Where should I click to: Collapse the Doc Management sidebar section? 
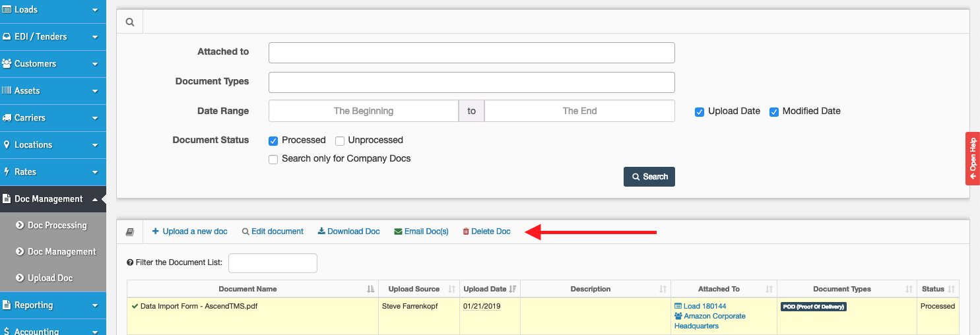click(x=53, y=198)
